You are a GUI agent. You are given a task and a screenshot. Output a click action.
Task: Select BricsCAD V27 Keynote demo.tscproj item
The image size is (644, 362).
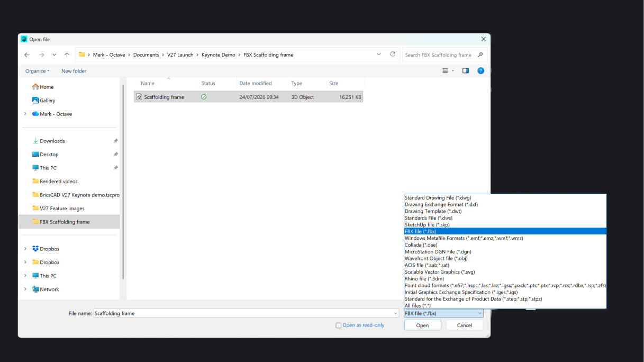point(76,195)
